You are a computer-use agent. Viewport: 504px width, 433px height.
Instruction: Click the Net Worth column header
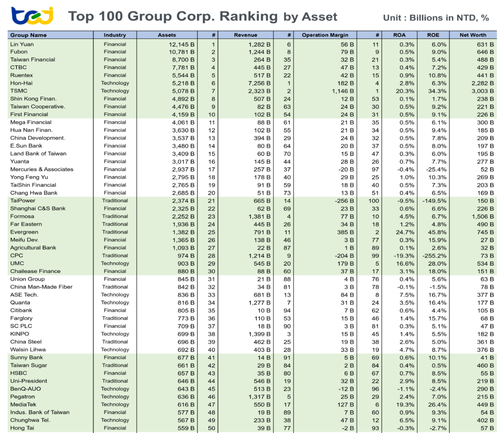(473, 35)
